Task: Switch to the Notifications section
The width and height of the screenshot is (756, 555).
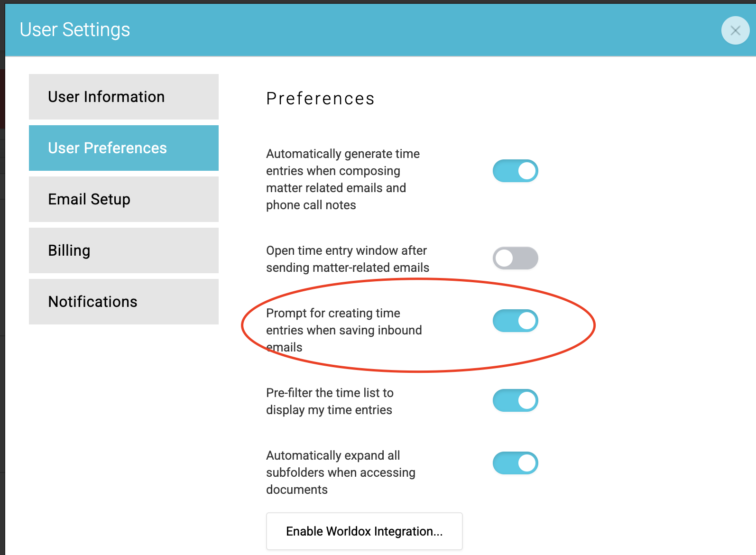Action: pos(124,302)
